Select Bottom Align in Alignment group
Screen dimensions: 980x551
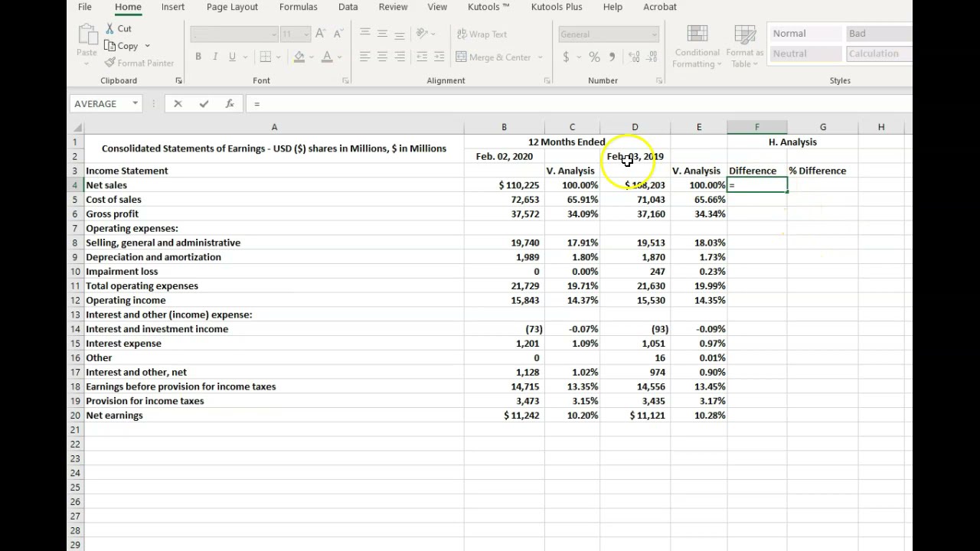click(399, 34)
